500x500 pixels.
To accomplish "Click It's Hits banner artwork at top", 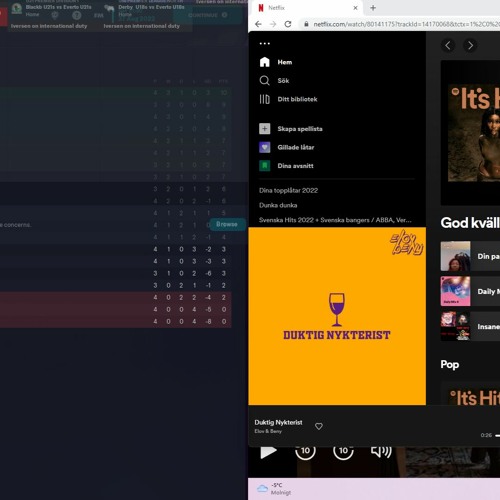I will [x=474, y=133].
